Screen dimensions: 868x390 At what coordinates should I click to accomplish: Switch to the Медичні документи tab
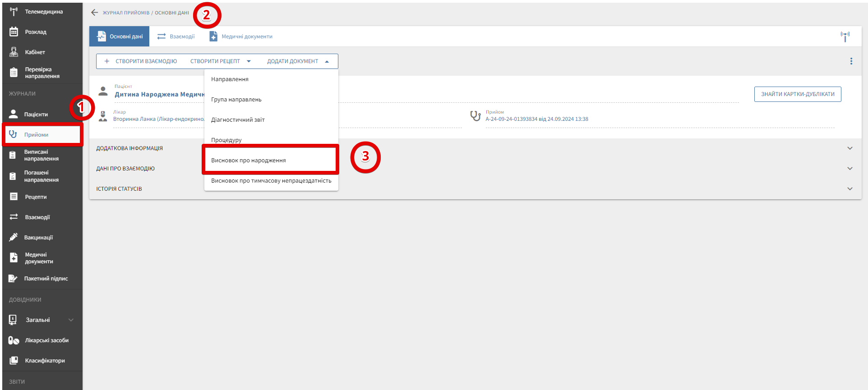(241, 37)
